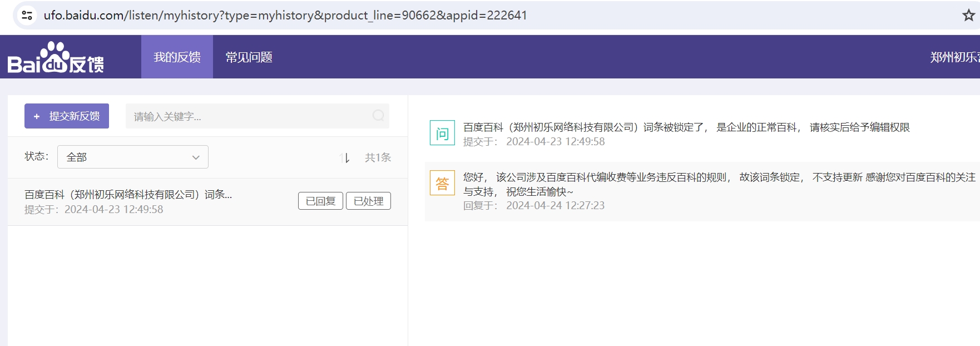Click 提交新反馈 button

pos(67,116)
